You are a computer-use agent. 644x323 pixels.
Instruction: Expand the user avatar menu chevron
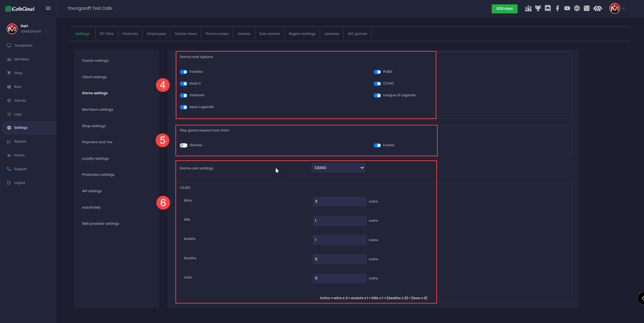pos(624,8)
